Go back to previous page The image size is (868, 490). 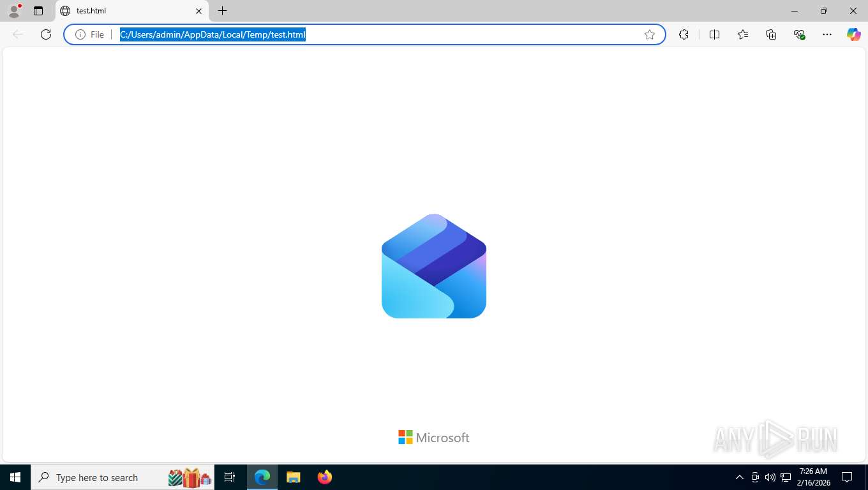[x=18, y=34]
